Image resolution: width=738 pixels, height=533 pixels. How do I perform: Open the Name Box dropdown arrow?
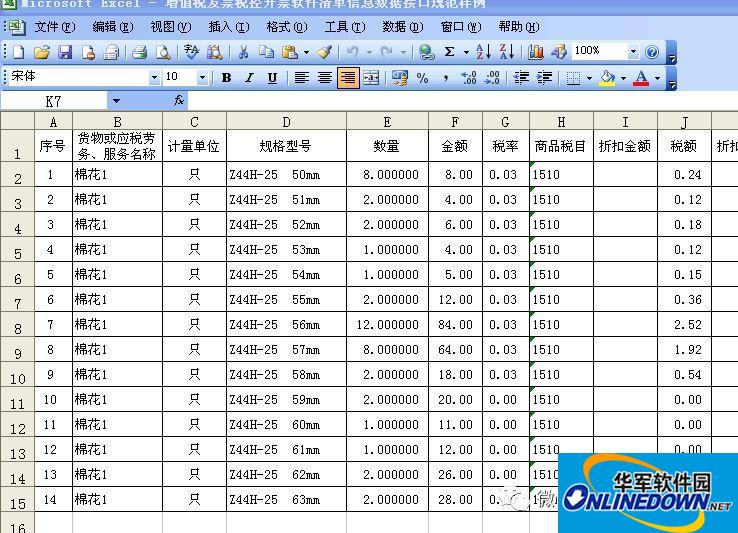pyautogui.click(x=116, y=100)
